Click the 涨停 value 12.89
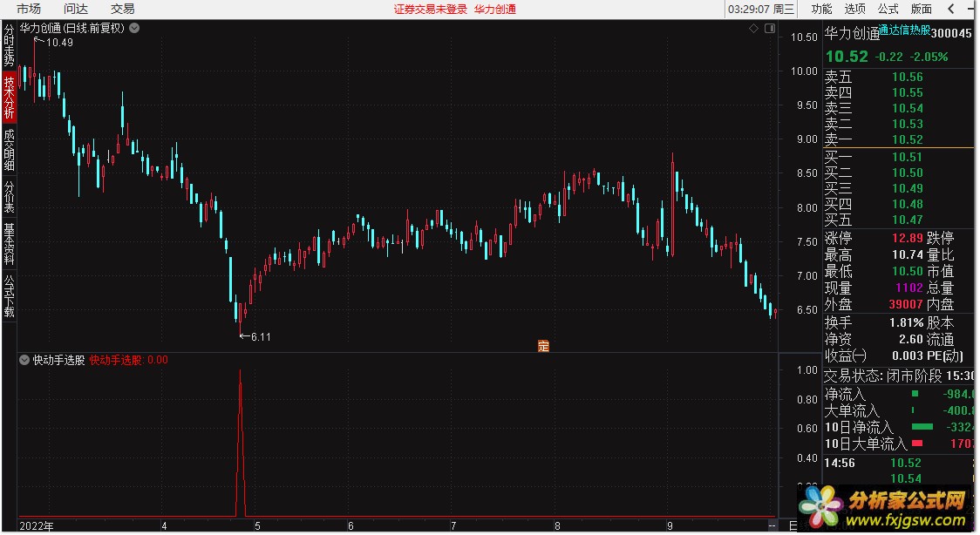Viewport: 980px width, 535px height. [908, 238]
